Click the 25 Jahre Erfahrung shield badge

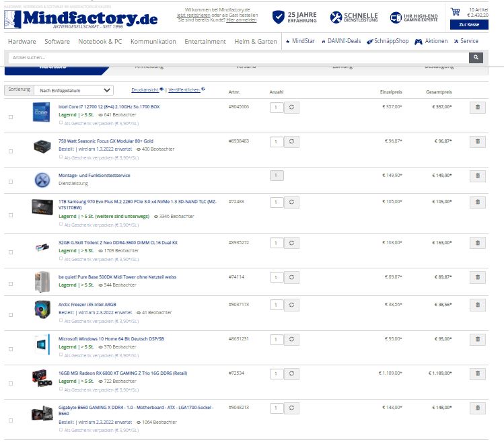[295, 17]
